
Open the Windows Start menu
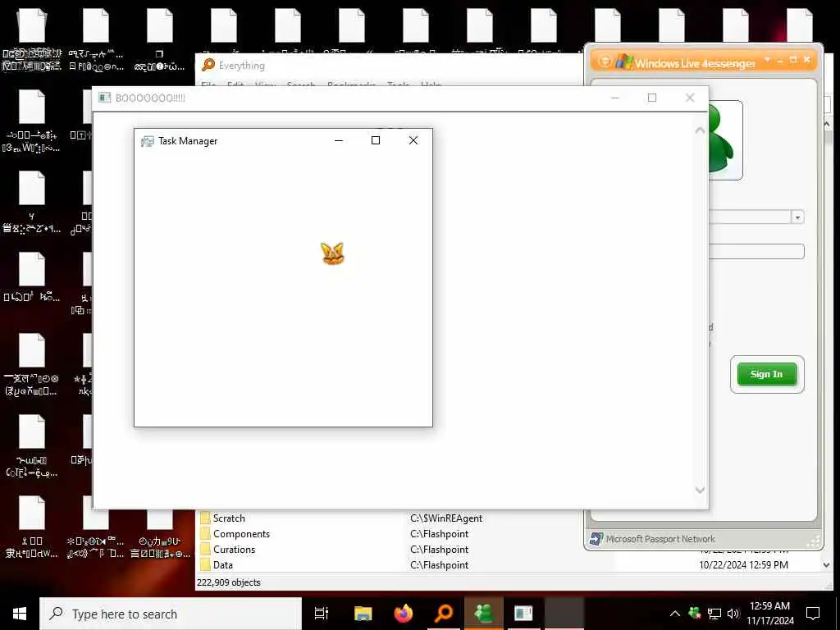(x=20, y=614)
